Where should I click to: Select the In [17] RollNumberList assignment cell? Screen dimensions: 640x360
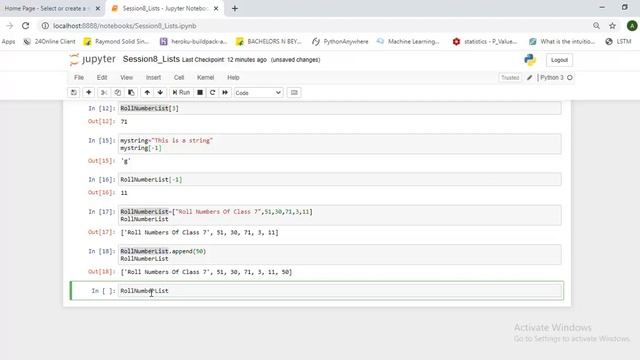coord(340,215)
